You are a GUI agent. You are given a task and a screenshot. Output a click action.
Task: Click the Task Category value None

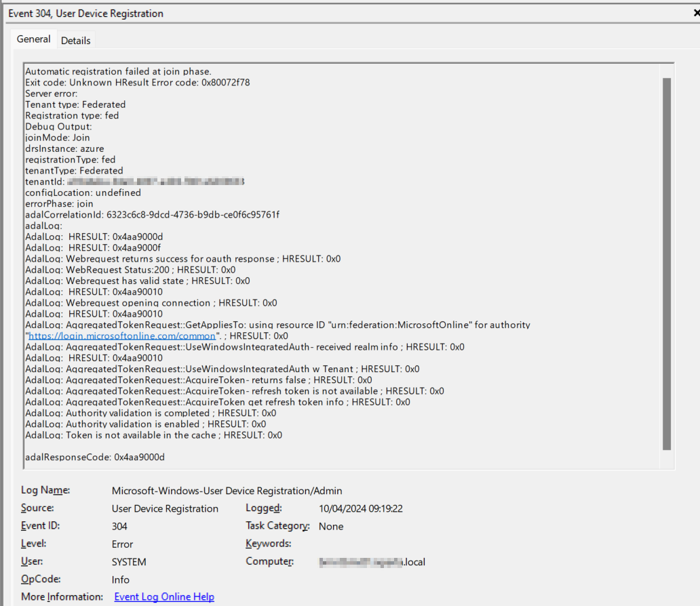[331, 526]
